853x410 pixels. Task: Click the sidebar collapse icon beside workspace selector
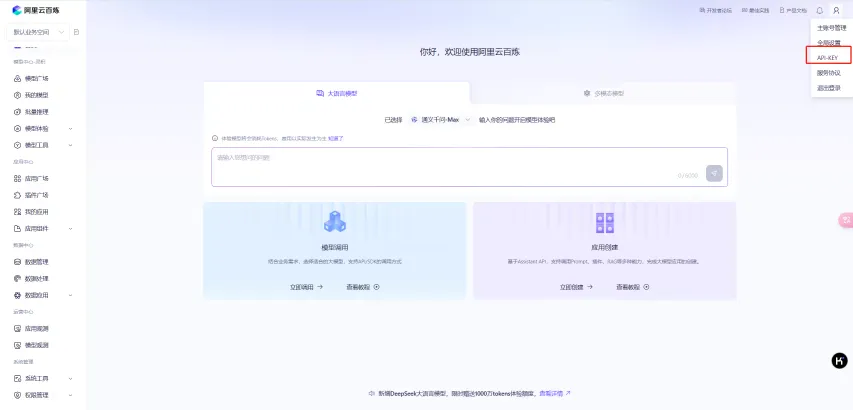click(x=76, y=32)
